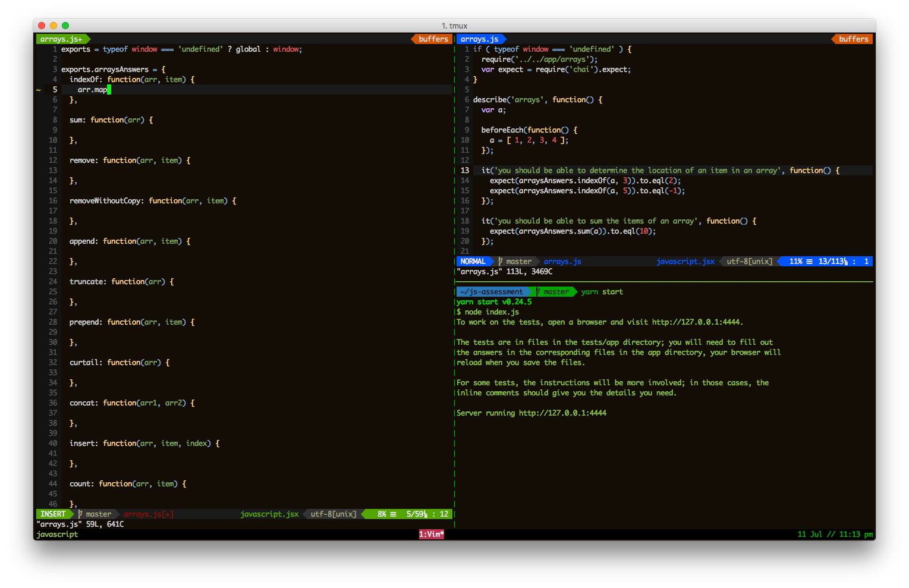Click 'utf-8[unix]' in right status line
The width and height of the screenshot is (909, 588).
(x=750, y=262)
